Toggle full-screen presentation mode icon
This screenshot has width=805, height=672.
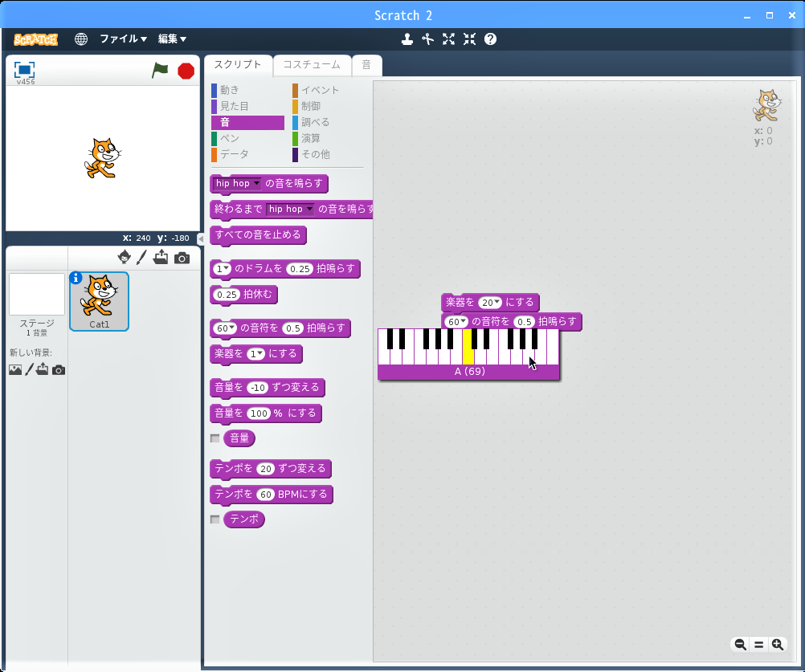[x=25, y=70]
